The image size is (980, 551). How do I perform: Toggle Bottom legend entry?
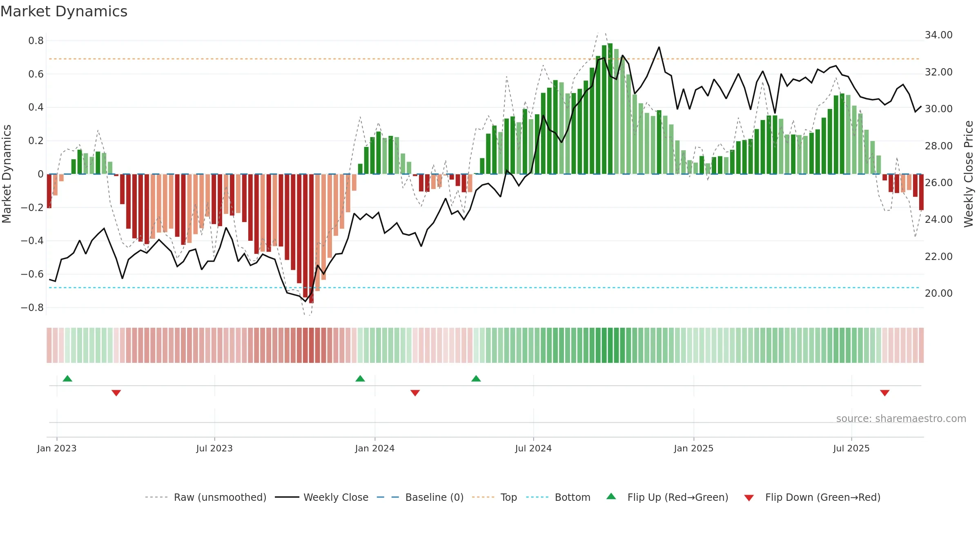pos(558,497)
